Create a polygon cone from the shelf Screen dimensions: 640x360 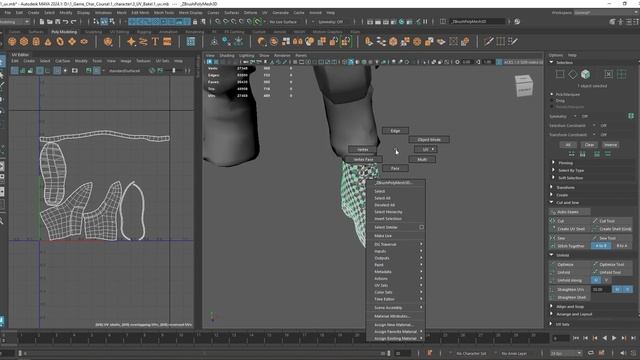(x=48, y=41)
